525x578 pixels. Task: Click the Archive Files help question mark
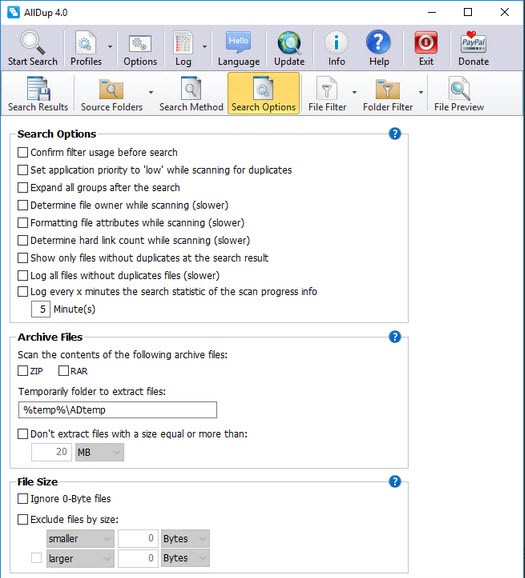pos(395,337)
